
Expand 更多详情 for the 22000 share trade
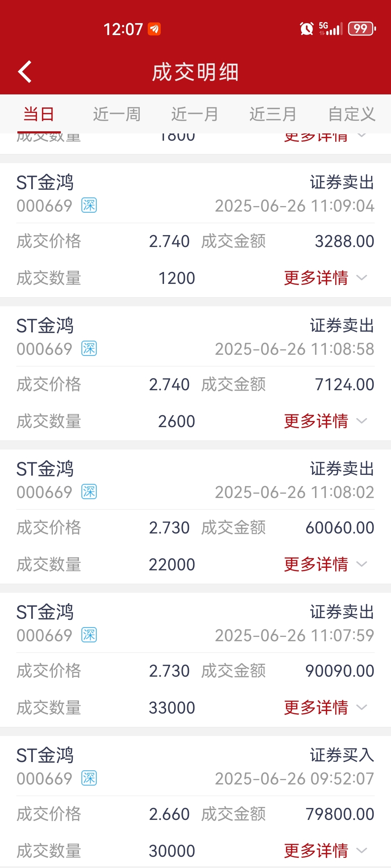coord(325,564)
